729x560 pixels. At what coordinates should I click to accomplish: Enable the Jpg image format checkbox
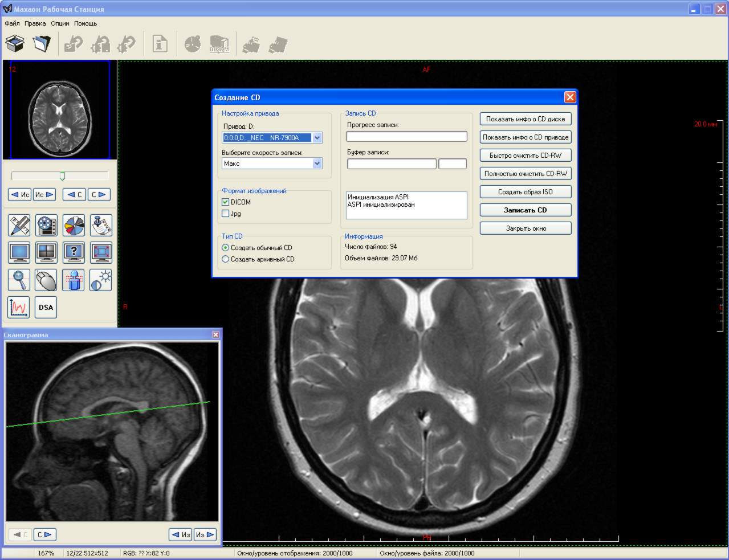tap(226, 214)
